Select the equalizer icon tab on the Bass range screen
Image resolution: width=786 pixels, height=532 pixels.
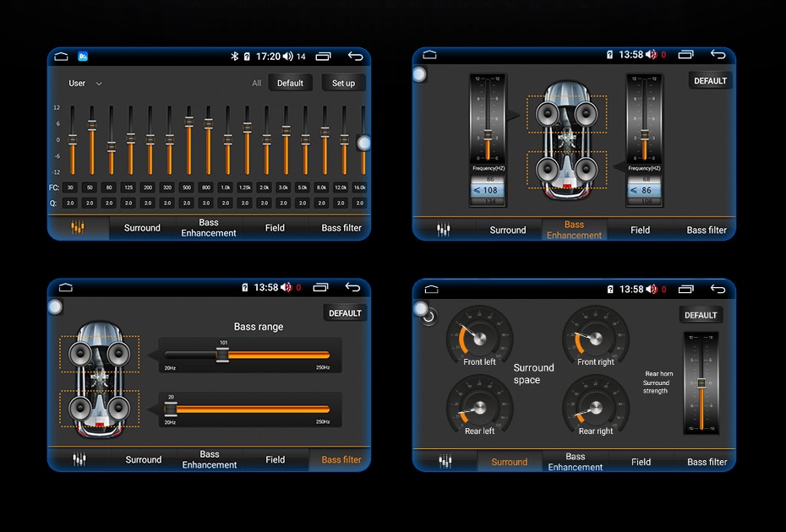point(79,459)
